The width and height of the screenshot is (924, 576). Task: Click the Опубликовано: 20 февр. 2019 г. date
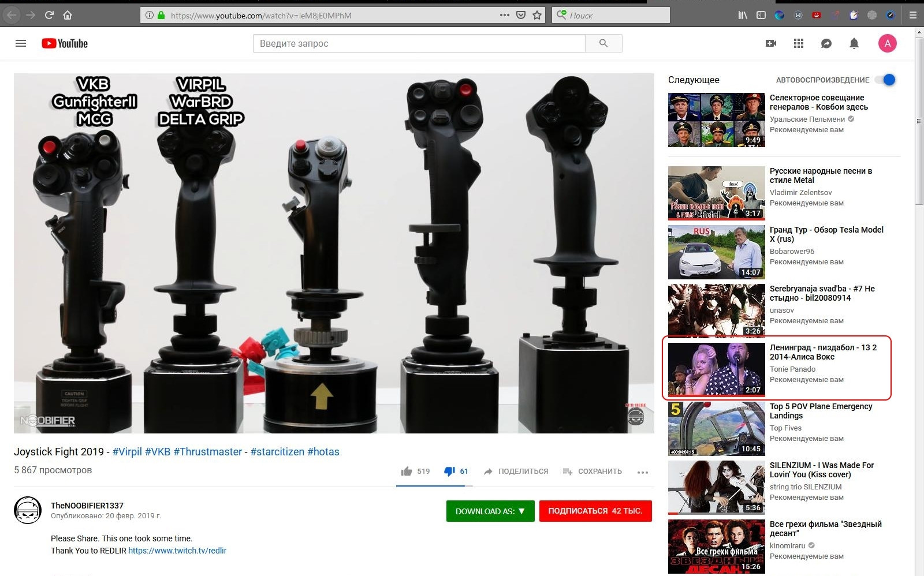tap(106, 516)
